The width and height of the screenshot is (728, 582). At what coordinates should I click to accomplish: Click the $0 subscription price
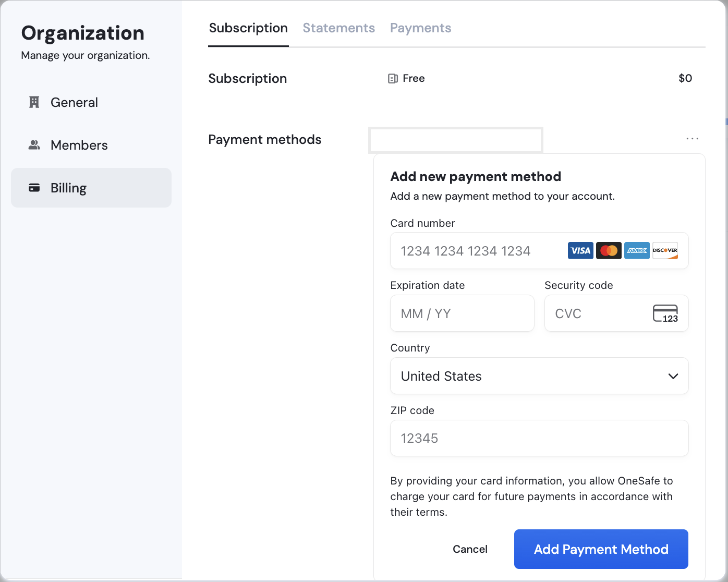pos(685,78)
